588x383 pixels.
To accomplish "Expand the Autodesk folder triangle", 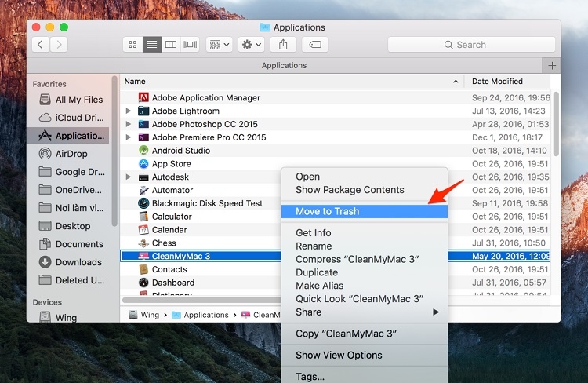I will coord(129,177).
